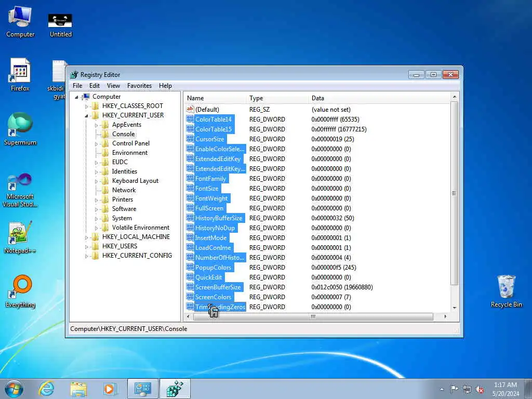Open Internet Explorer from the taskbar

(46, 389)
